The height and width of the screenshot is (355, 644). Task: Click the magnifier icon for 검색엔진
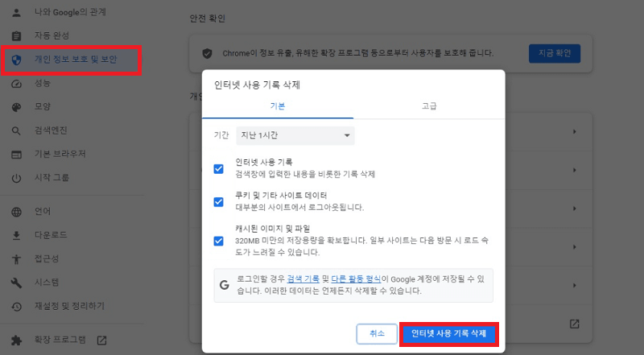pos(16,131)
